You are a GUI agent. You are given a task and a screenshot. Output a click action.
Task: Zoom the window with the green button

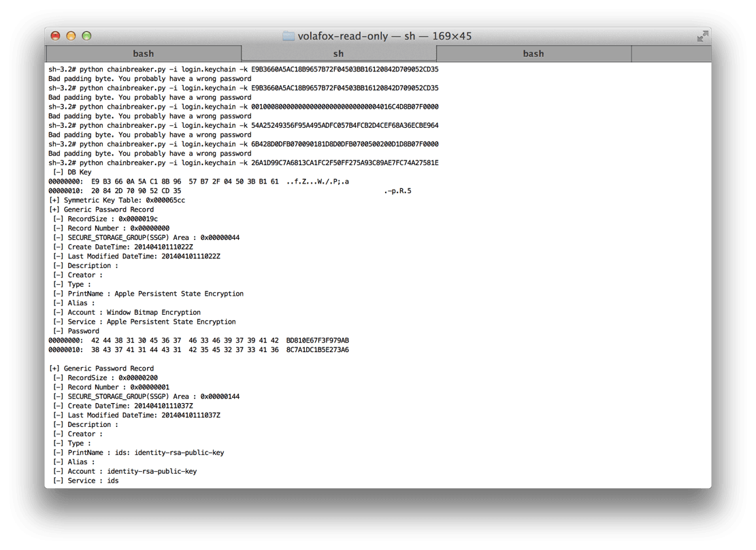(86, 36)
